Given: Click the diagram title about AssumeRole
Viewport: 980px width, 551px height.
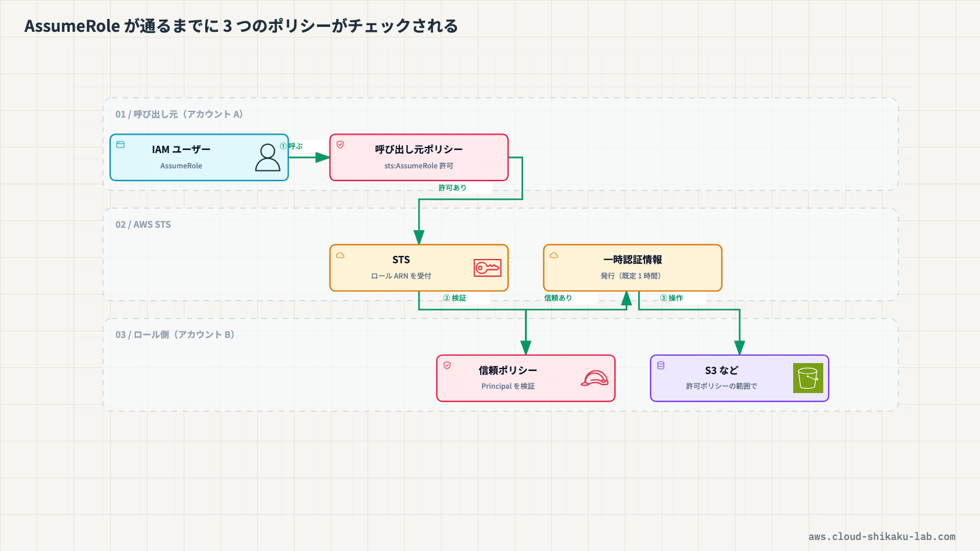Looking at the screenshot, I should coord(241,26).
